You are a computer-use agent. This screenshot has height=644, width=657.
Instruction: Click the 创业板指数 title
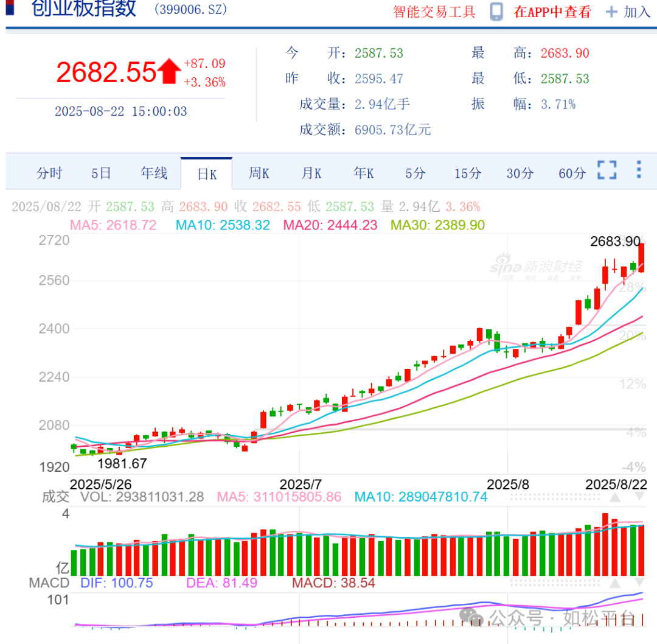[84, 9]
